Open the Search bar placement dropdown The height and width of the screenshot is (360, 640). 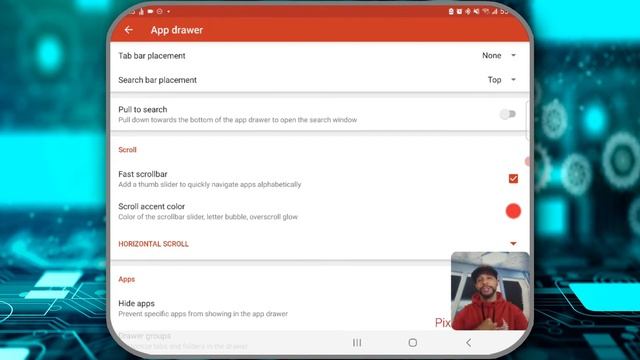click(x=502, y=80)
